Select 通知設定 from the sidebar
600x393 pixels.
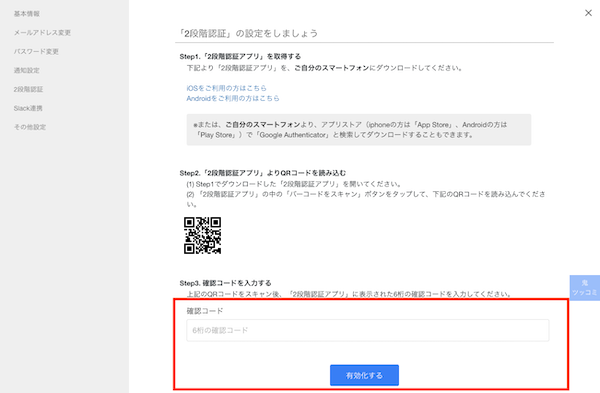coord(27,70)
